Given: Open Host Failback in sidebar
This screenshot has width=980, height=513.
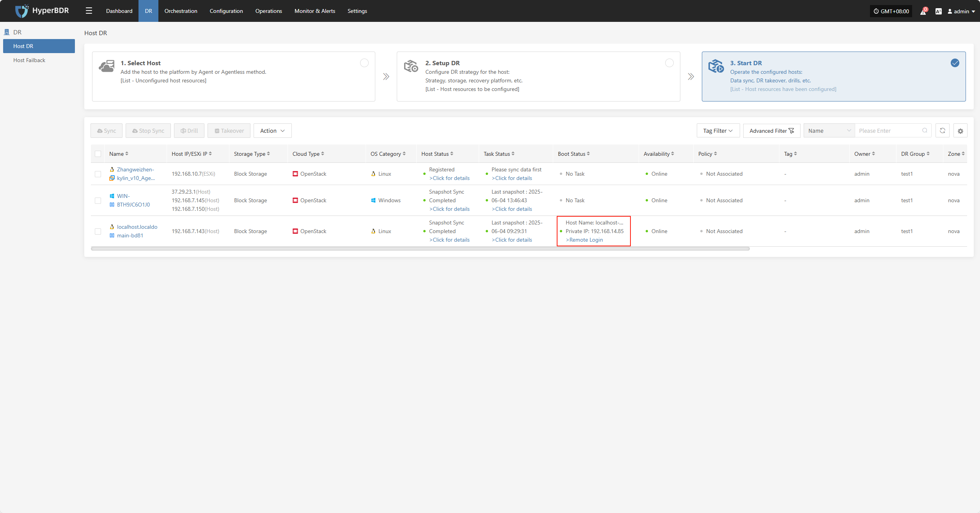Looking at the screenshot, I should click(29, 60).
